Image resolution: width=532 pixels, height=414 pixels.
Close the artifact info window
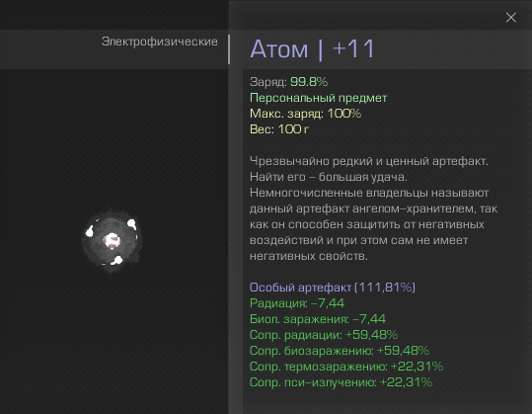[510, 18]
